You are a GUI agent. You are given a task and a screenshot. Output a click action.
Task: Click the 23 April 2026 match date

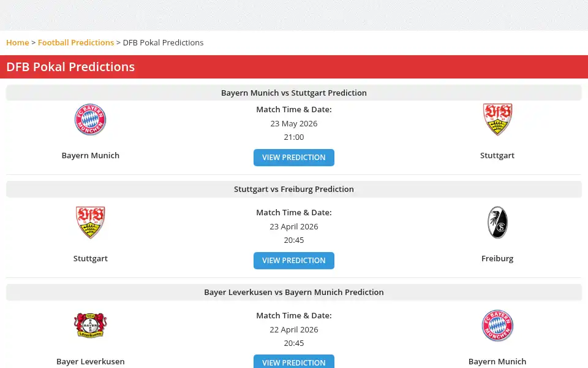(x=293, y=226)
